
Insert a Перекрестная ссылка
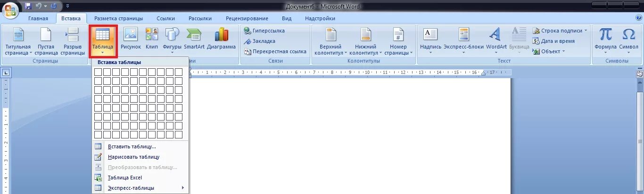coord(275,51)
